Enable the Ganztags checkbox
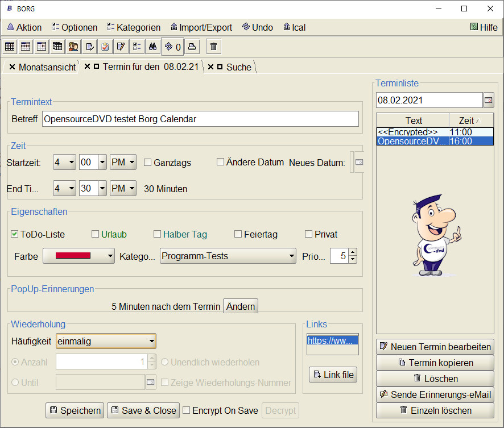The image size is (504, 428). (x=148, y=163)
